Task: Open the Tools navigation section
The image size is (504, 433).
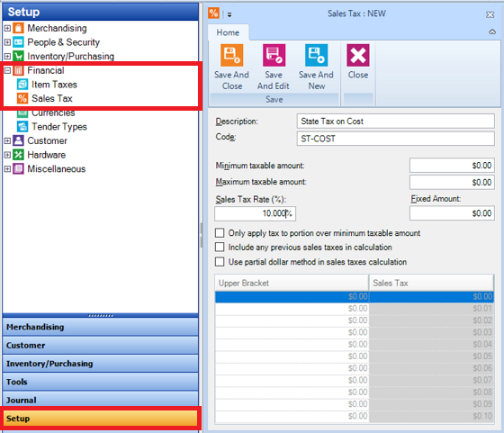Action: pos(100,382)
